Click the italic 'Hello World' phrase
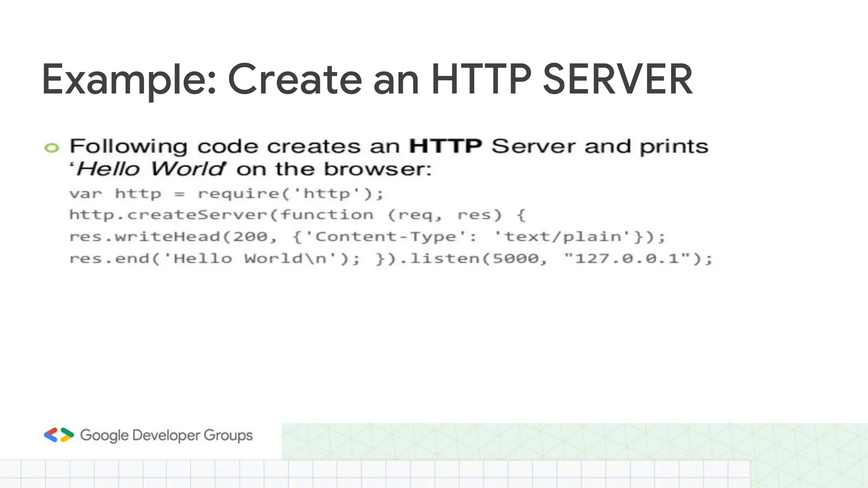 click(150, 169)
